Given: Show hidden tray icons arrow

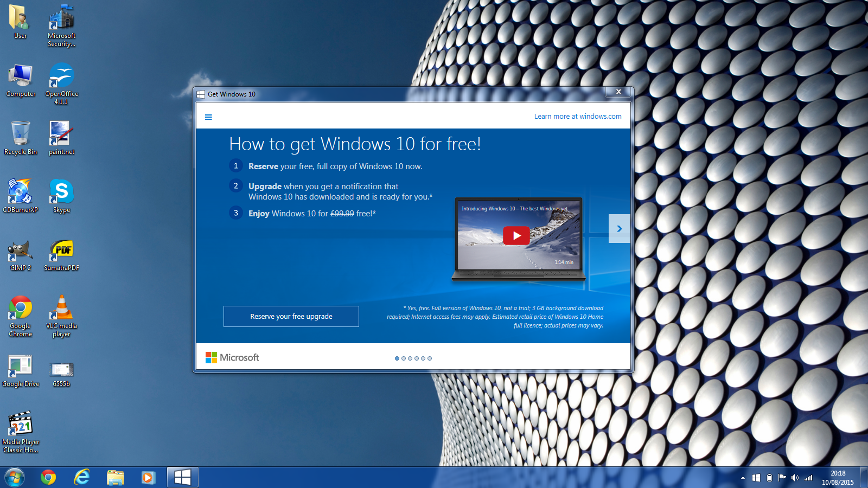Looking at the screenshot, I should point(743,478).
